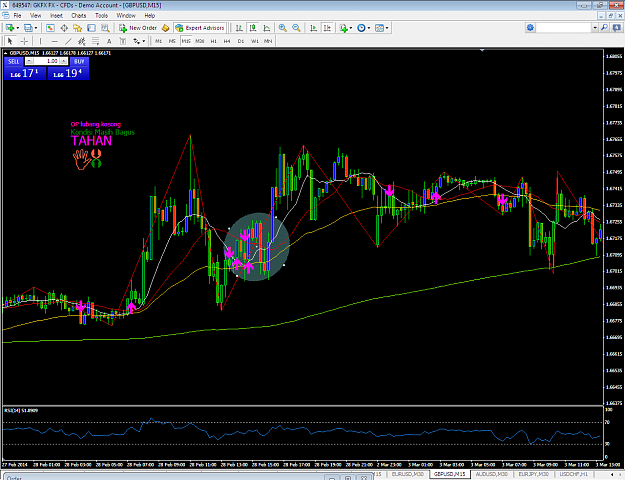625x480 pixels.
Task: Open the Charts menu
Action: [x=79, y=16]
